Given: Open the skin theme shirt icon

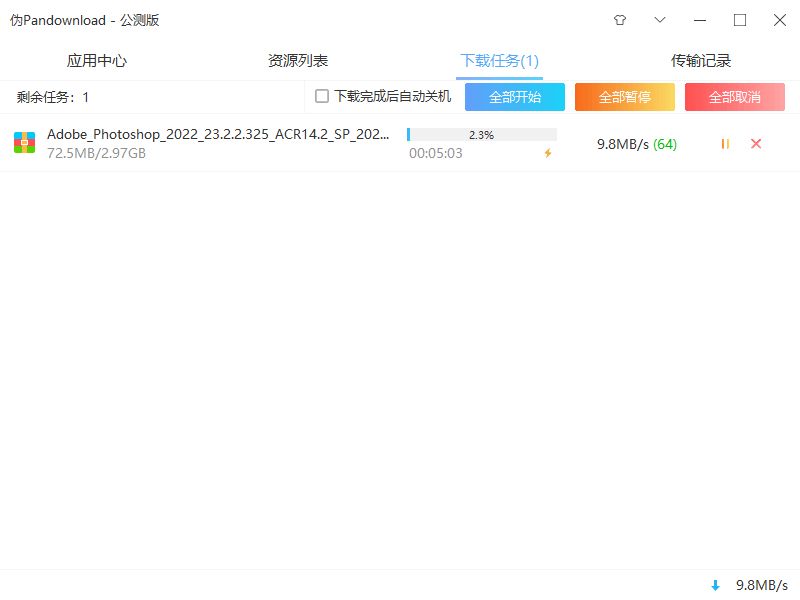Looking at the screenshot, I should click(620, 20).
